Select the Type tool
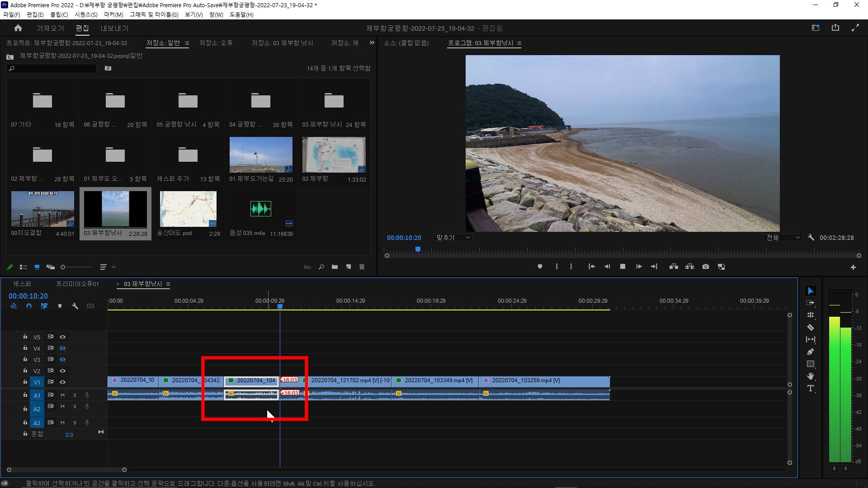This screenshot has width=868, height=488. (810, 388)
